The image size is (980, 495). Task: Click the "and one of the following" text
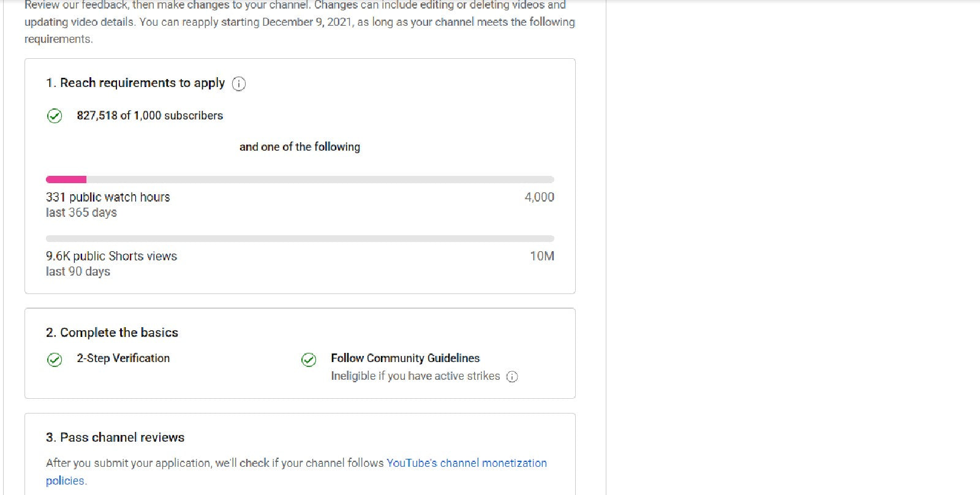300,147
